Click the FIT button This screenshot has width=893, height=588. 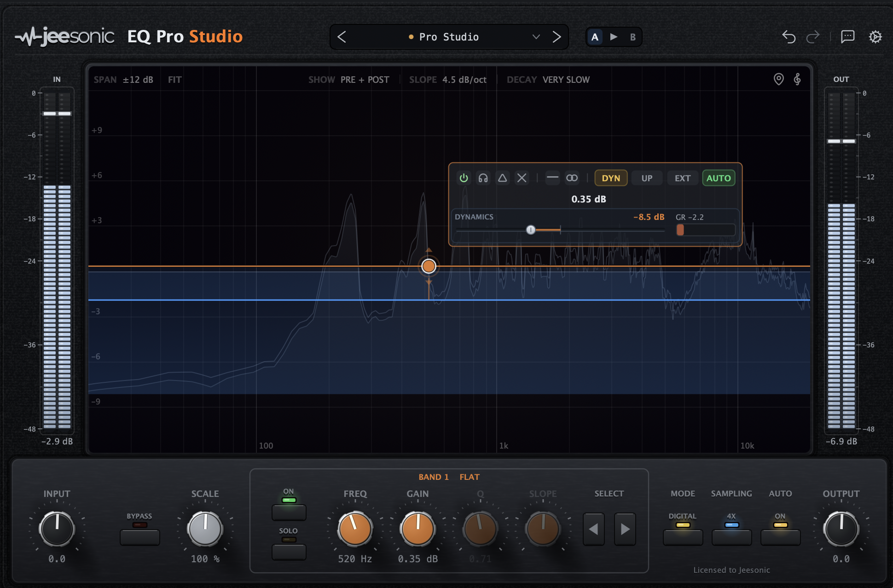point(175,80)
